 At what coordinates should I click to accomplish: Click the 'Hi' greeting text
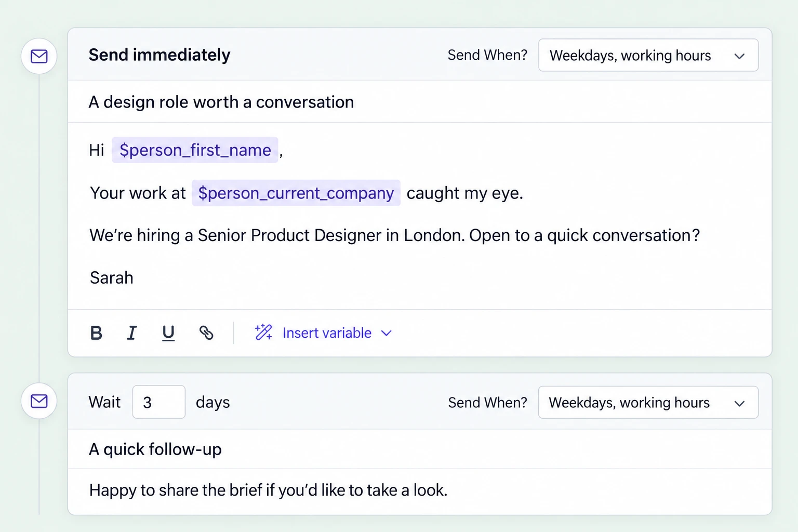tap(97, 150)
